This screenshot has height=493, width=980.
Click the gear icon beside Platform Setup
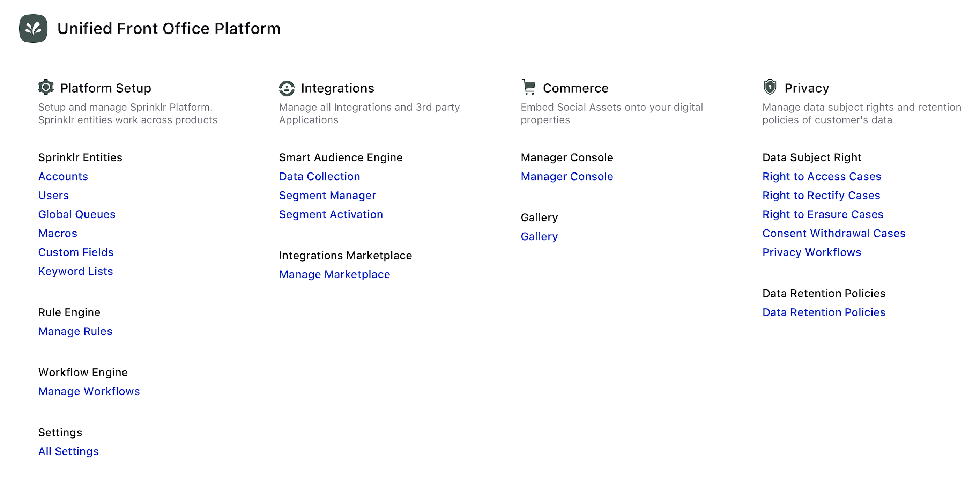46,87
